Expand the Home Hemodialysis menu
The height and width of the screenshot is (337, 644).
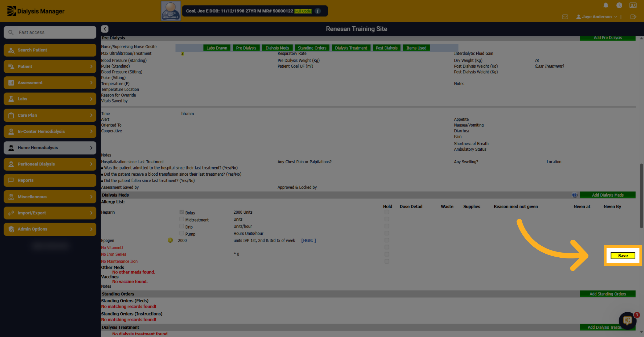[50, 148]
